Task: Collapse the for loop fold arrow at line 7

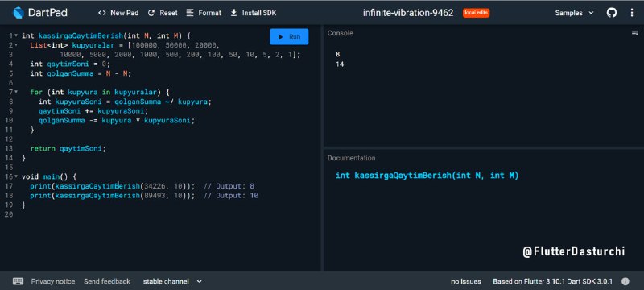Action: [16, 92]
